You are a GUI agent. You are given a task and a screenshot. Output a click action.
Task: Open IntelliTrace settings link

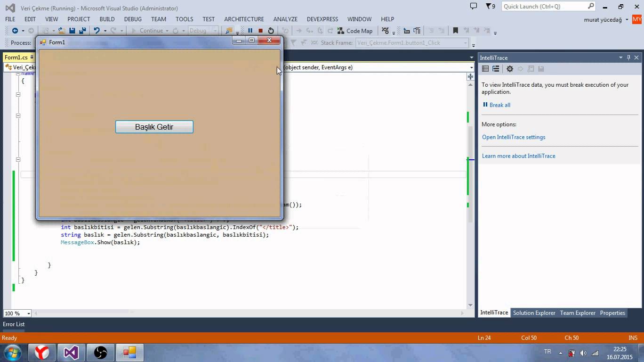[x=514, y=137]
